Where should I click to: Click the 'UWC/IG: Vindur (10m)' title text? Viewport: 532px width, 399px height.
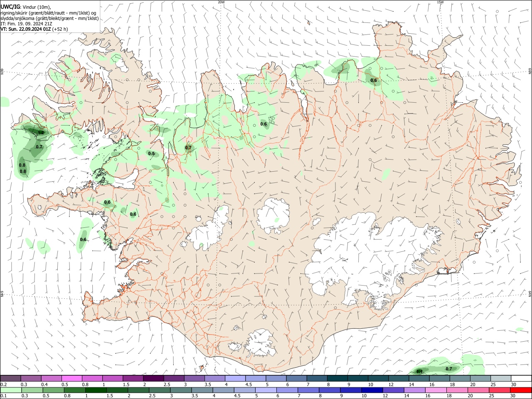tap(26, 7)
